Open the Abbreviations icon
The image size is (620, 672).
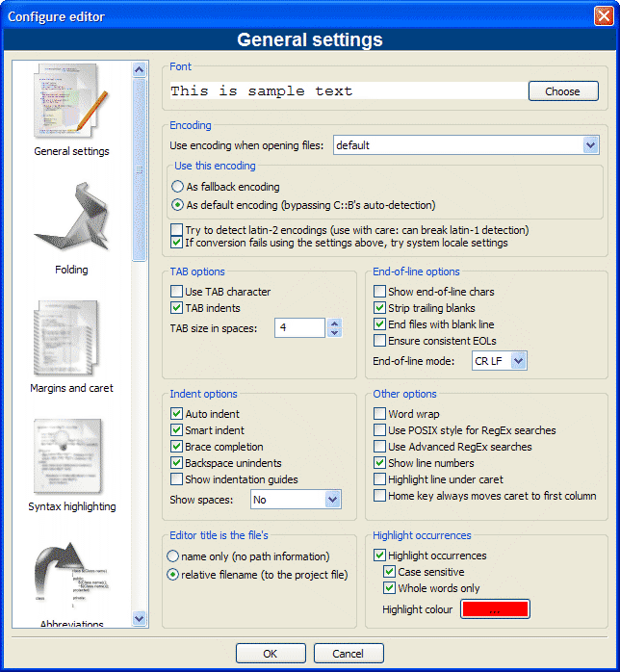click(x=71, y=580)
